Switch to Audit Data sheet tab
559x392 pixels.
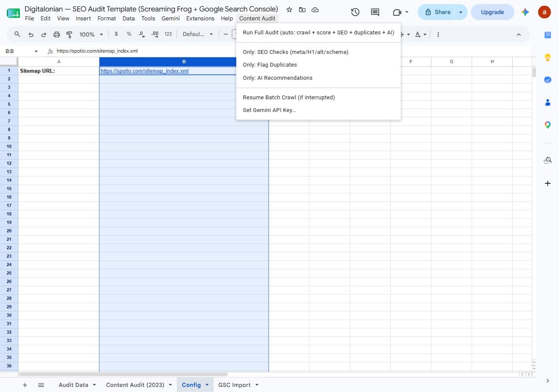pos(73,385)
